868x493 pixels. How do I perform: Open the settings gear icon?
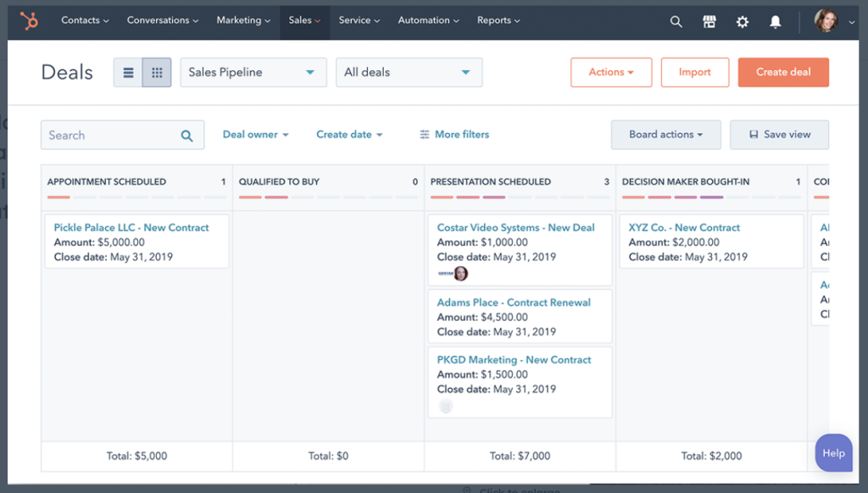click(742, 22)
